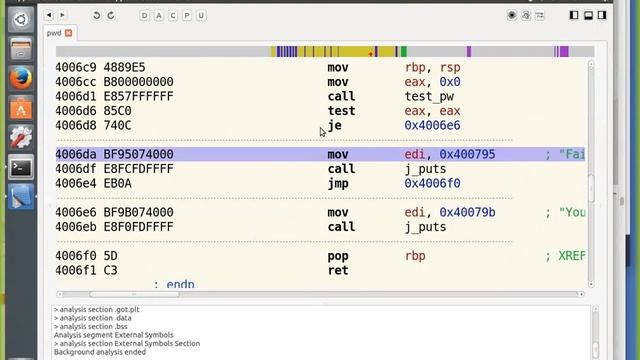Click log line 'Background analysis ended'
The height and width of the screenshot is (360, 640).
click(100, 352)
